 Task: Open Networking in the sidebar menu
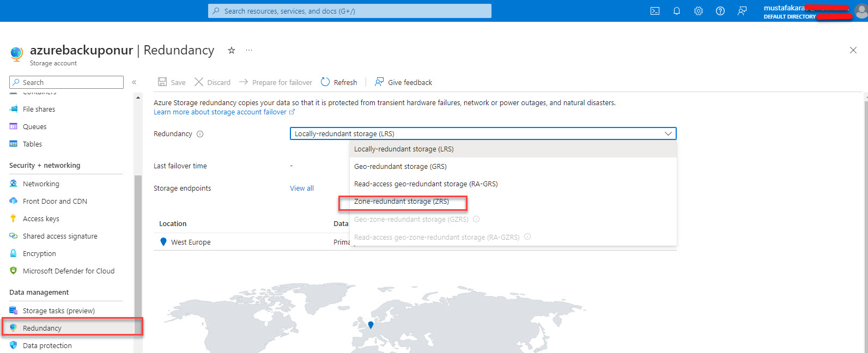coord(41,184)
